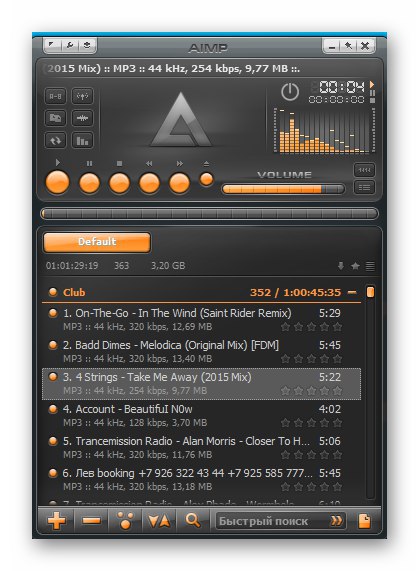Toggle the dot beside track 5 Trancemission Radio
The image size is (419, 571).
click(x=53, y=441)
